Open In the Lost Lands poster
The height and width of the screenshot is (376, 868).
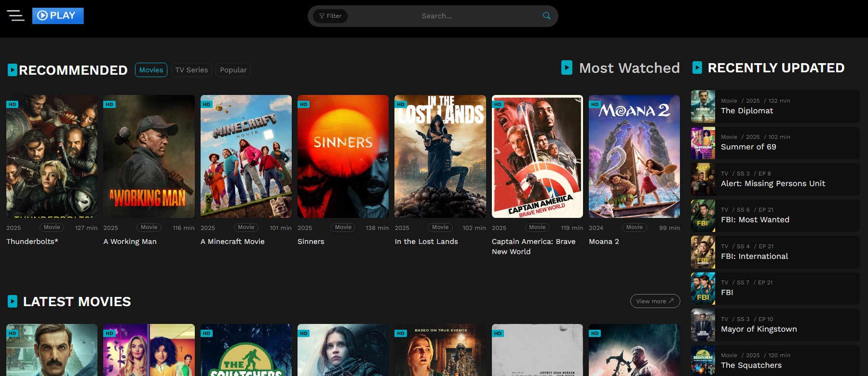(440, 156)
